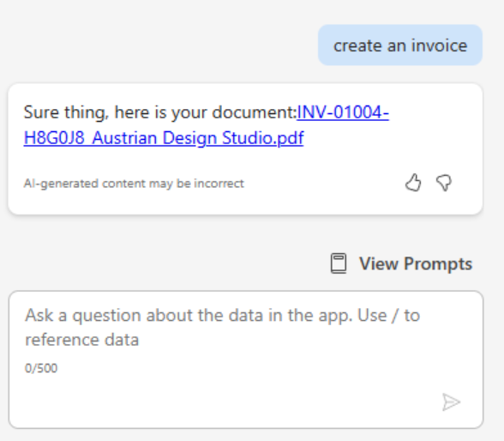Viewport: 504px width, 441px height.
Task: Click the book icon beside View Prompts
Action: pos(339,263)
